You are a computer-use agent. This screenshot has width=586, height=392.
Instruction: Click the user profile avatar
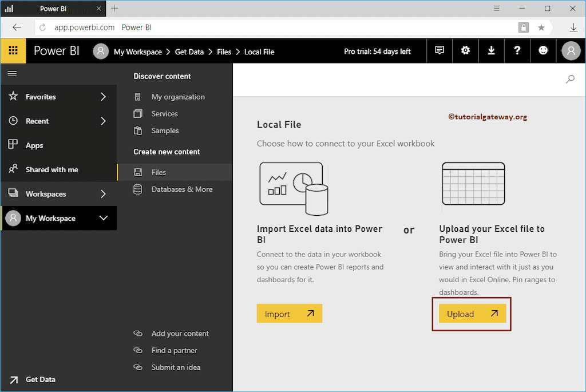point(571,51)
